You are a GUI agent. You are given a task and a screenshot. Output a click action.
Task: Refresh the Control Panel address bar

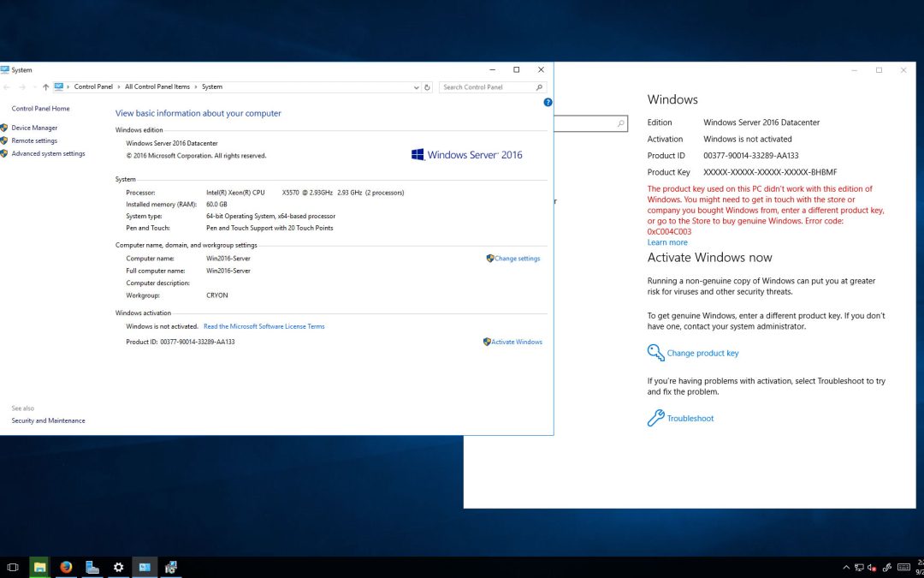click(428, 87)
